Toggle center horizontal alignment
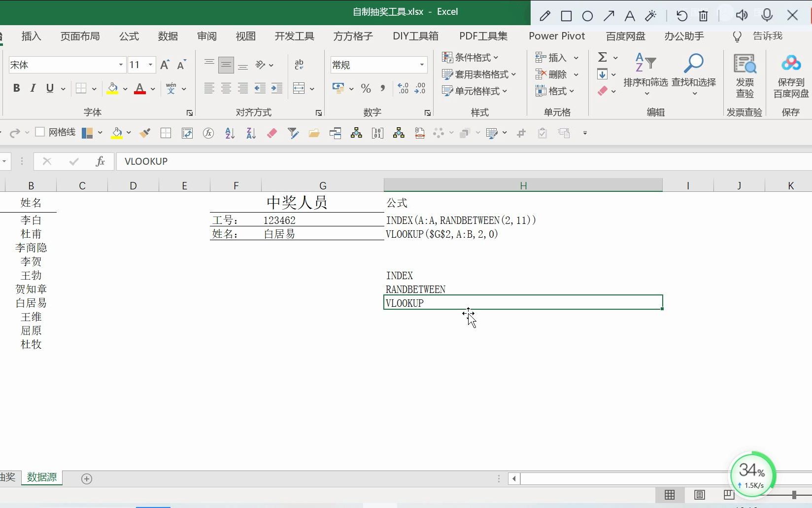The image size is (812, 508). tap(226, 89)
